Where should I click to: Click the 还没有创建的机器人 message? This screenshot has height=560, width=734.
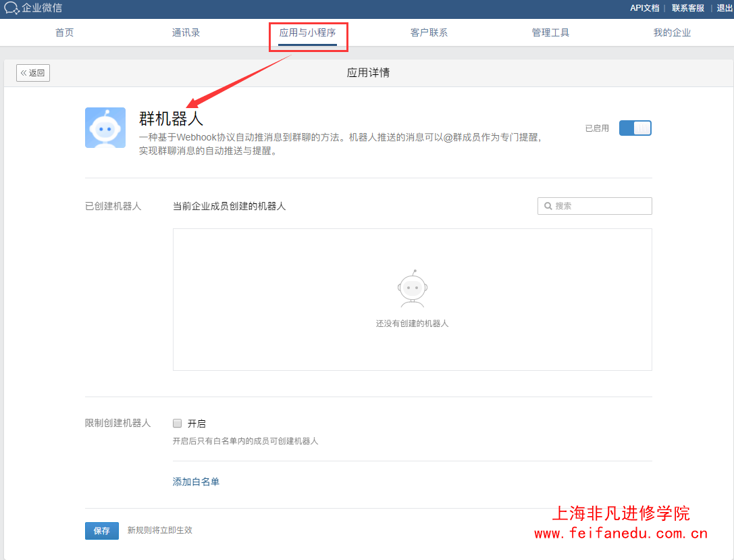pyautogui.click(x=413, y=324)
